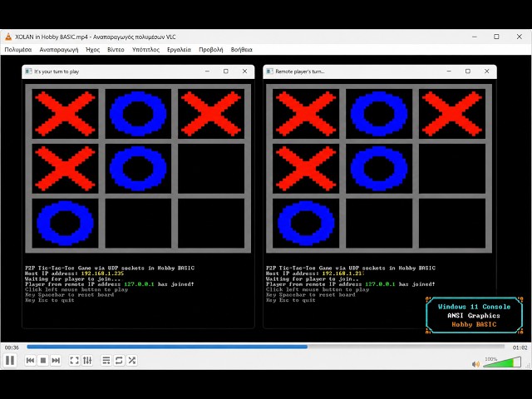Screen dimensions: 532x399
Task: Maximize the VLC player window
Action: click(496, 37)
